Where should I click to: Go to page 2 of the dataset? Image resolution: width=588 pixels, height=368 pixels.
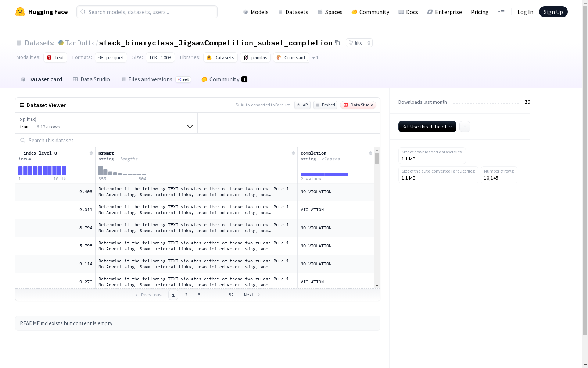pos(186,295)
